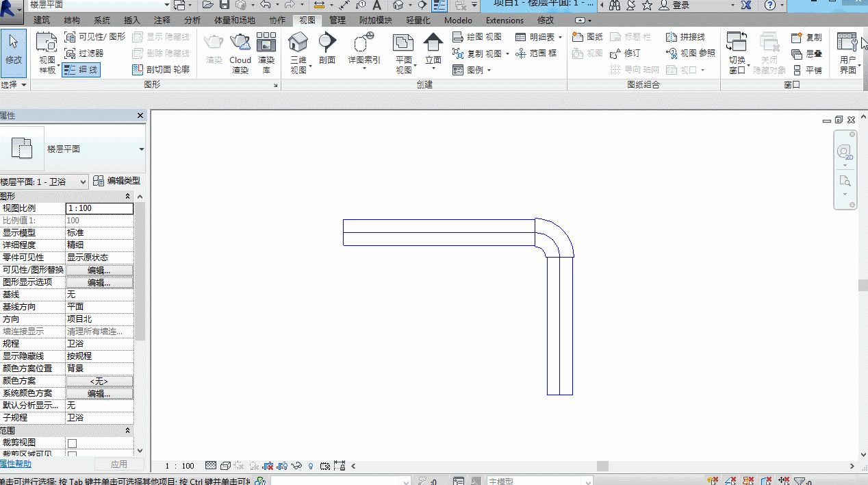Close the 属性 properties palette

tap(140, 116)
